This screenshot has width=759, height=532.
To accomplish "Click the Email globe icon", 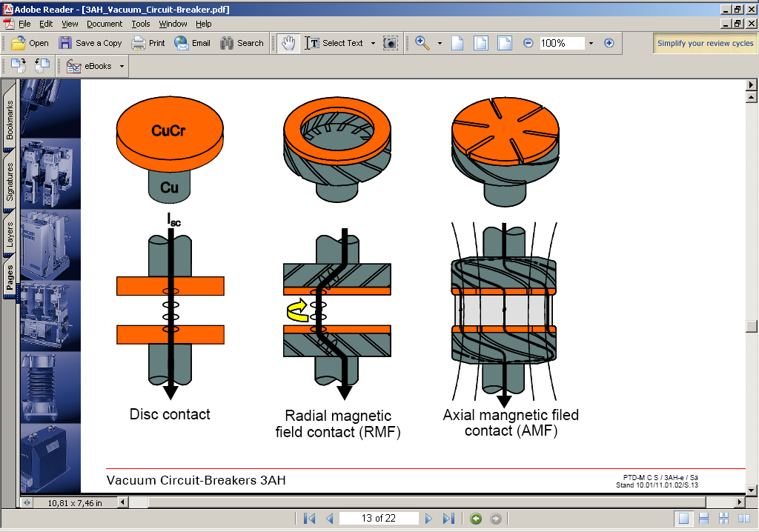I will pos(182,43).
